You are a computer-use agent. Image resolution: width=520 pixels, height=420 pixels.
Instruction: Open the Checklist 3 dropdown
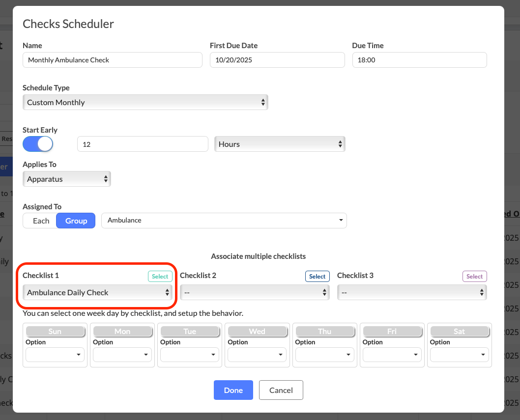[x=412, y=292]
